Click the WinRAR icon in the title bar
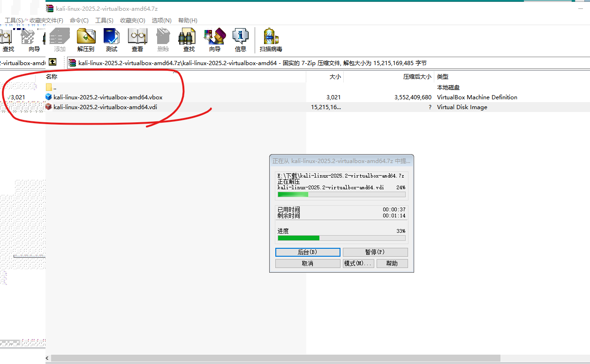This screenshot has height=364, width=590. tap(50, 8)
